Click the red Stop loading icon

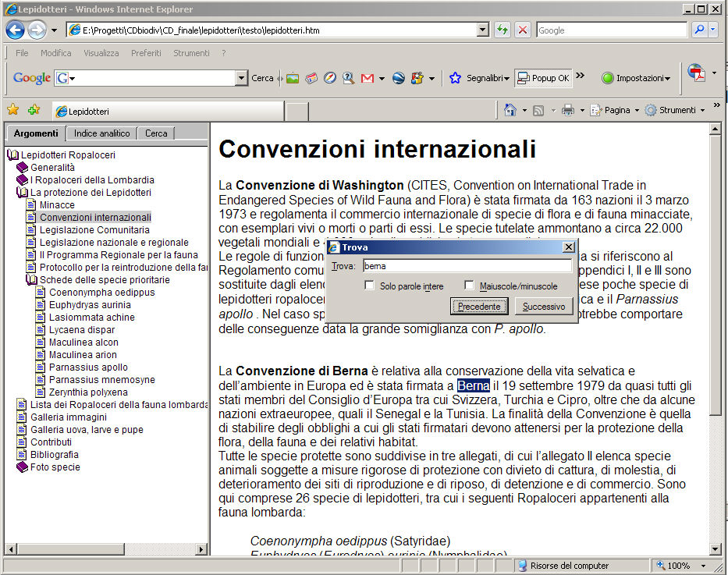(523, 30)
